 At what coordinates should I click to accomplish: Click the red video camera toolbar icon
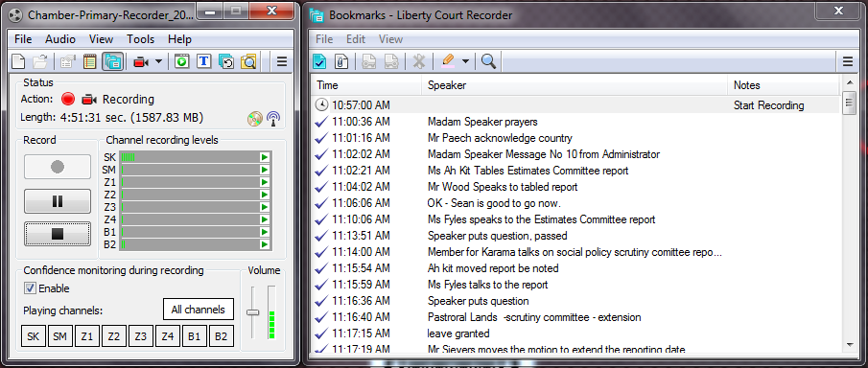[x=141, y=61]
